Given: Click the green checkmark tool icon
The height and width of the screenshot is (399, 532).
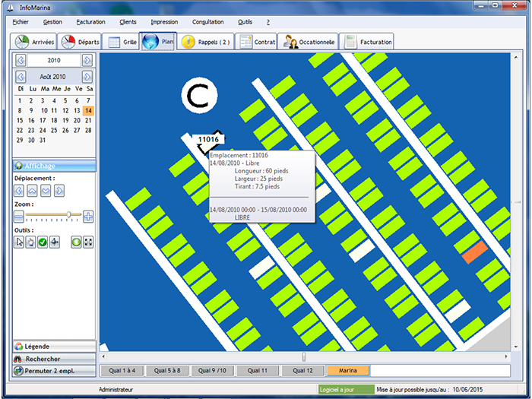Looking at the screenshot, I should 43,242.
